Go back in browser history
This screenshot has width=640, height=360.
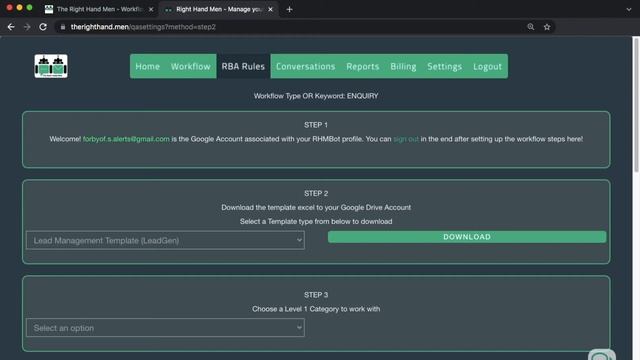[11, 27]
